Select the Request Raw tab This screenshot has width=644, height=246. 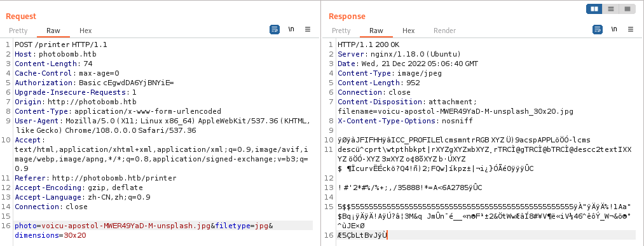coord(53,31)
